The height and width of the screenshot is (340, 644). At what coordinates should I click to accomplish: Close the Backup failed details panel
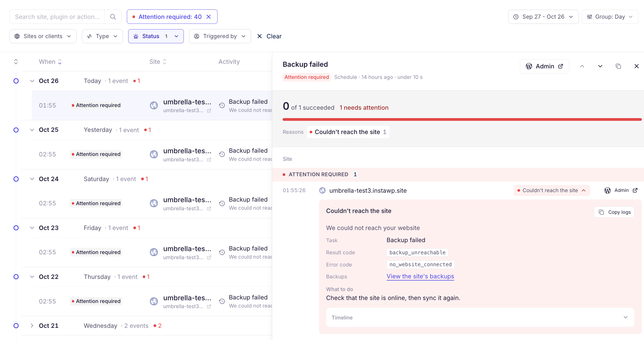click(x=636, y=66)
